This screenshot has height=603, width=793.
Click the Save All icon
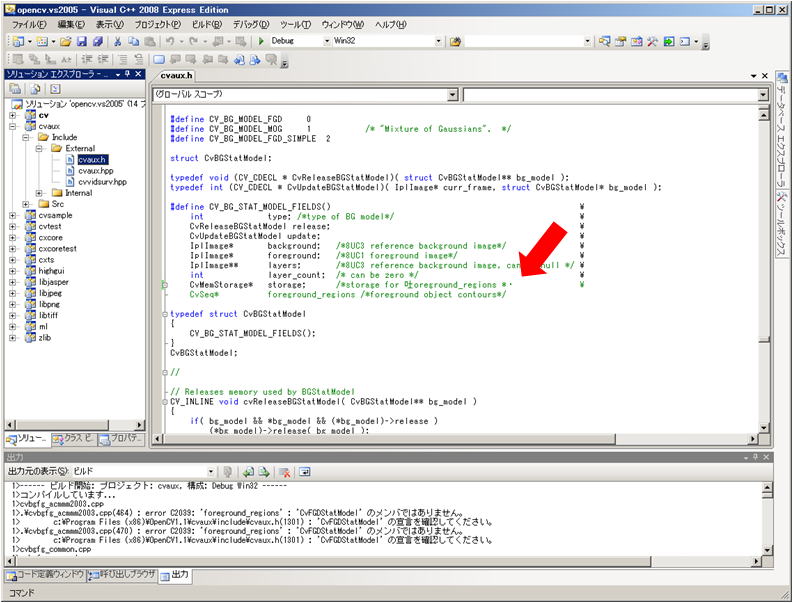(x=98, y=41)
